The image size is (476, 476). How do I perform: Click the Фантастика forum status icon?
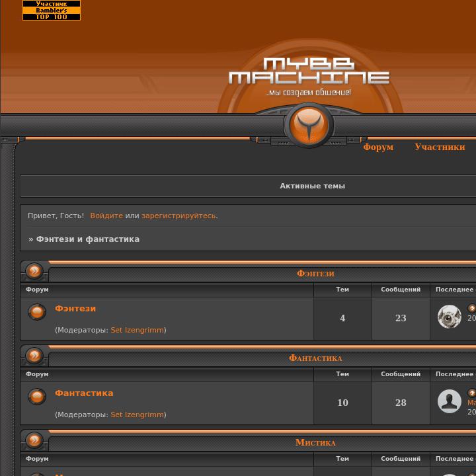[37, 397]
